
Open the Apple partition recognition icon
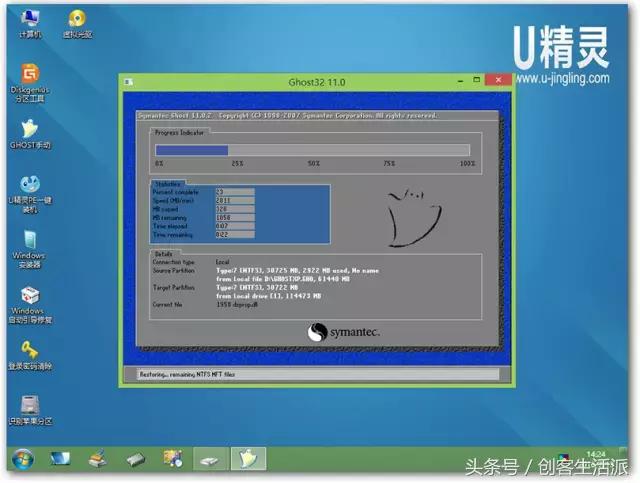[x=30, y=410]
